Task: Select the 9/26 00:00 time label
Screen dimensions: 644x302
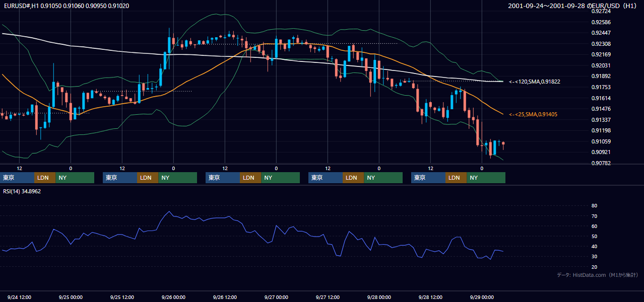Action: pos(173,297)
